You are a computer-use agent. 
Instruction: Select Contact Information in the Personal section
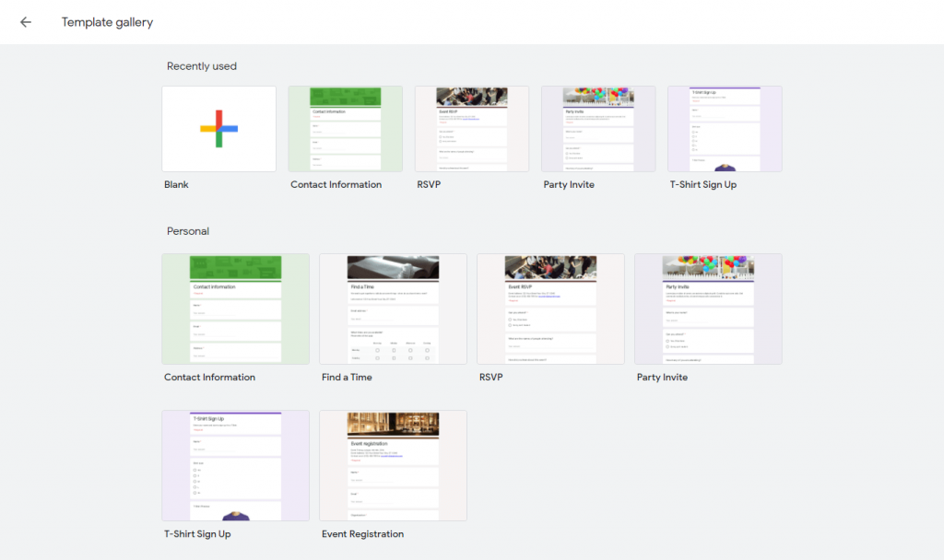point(235,309)
